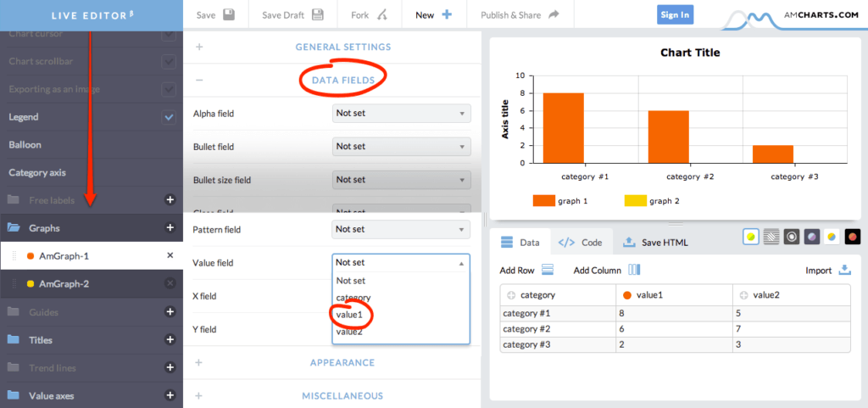Image resolution: width=868 pixels, height=408 pixels.
Task: Toggle the Legend checkbox
Action: (x=169, y=117)
